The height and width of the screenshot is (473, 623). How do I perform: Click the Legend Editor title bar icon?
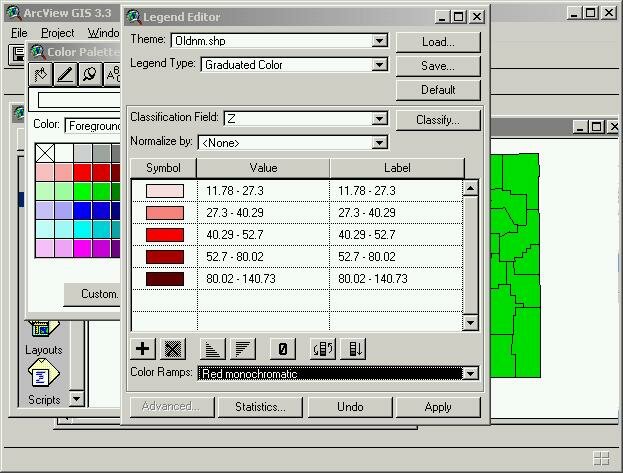click(x=134, y=17)
